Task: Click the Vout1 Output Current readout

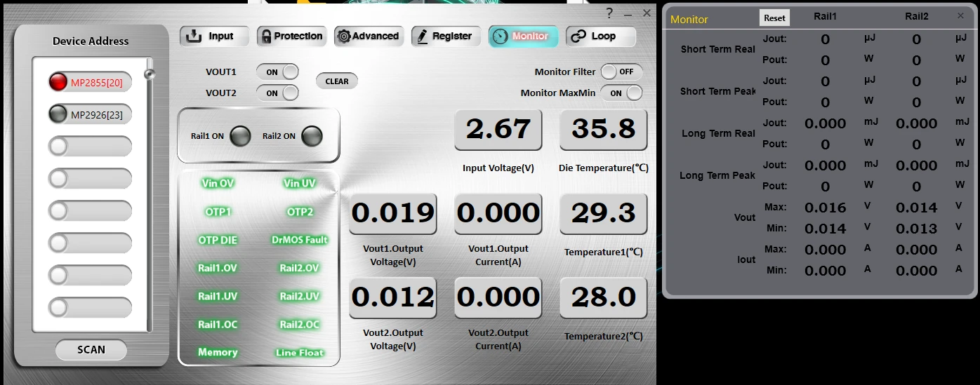Action: tap(498, 213)
